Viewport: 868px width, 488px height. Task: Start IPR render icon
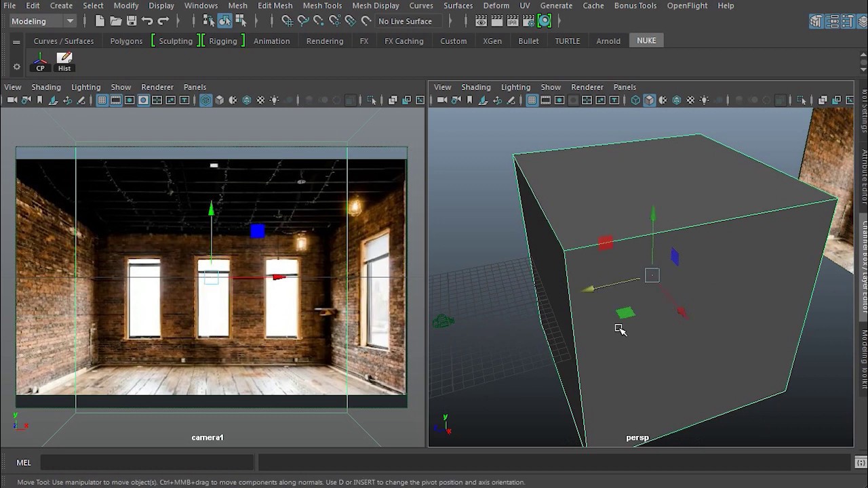coord(513,21)
